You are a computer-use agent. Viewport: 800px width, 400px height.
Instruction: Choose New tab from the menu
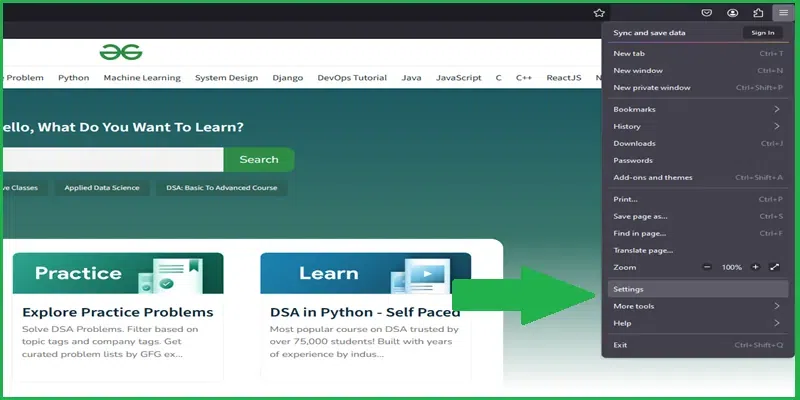pyautogui.click(x=697, y=54)
